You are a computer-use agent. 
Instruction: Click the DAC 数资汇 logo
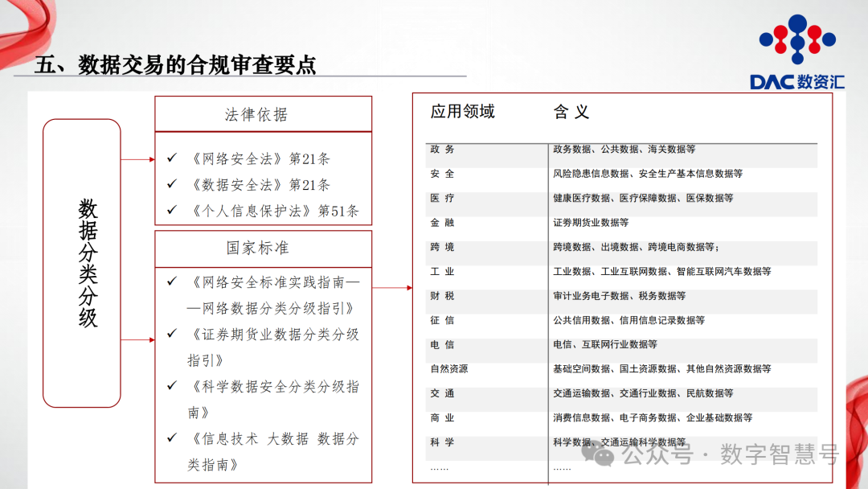(x=797, y=51)
